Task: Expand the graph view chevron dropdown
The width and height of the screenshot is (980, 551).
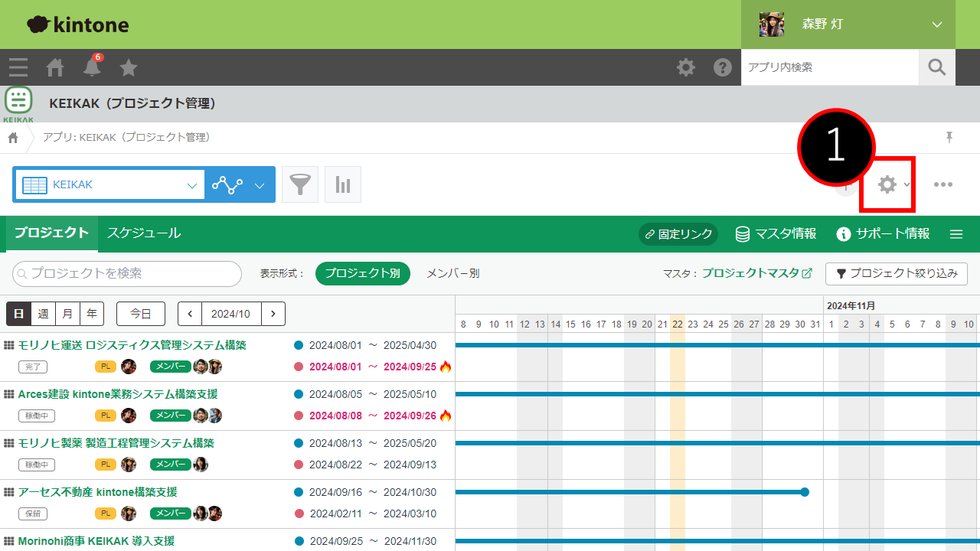Action: (260, 184)
